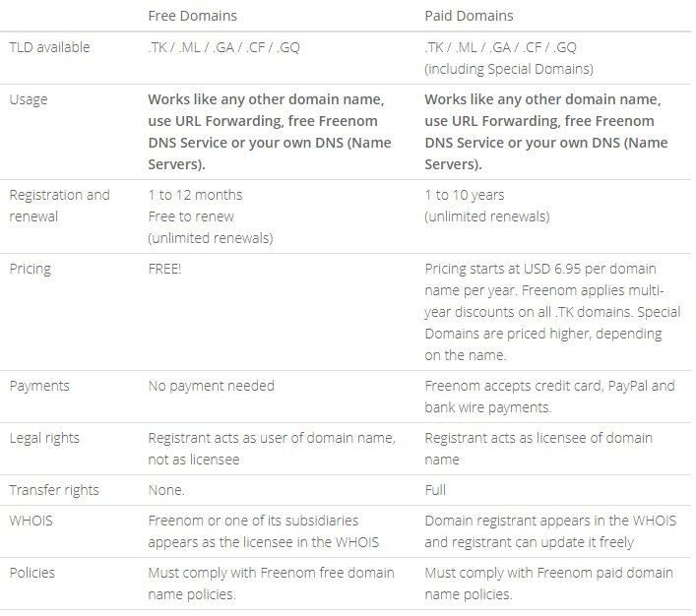This screenshot has width=696, height=616.
Task: Select the Payments row label
Action: point(39,386)
